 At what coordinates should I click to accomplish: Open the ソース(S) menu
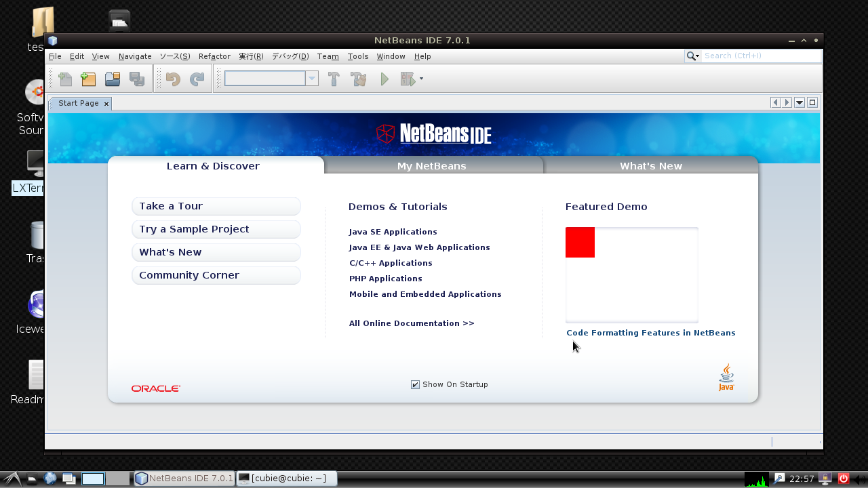pyautogui.click(x=175, y=56)
